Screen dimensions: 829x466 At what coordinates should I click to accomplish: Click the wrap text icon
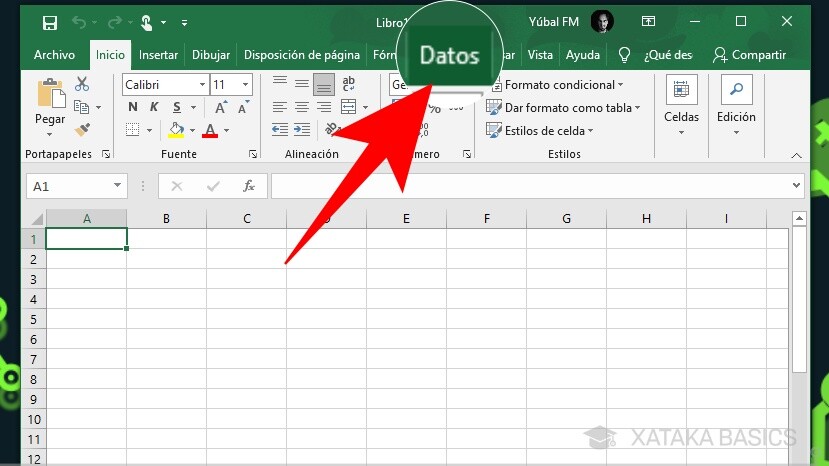(x=348, y=84)
